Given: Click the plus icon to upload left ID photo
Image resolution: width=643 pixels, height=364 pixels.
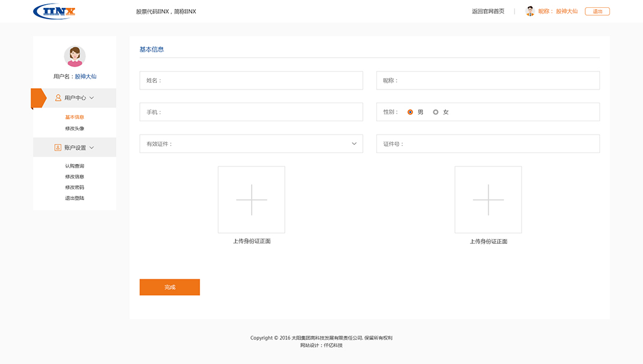Looking at the screenshot, I should (251, 199).
